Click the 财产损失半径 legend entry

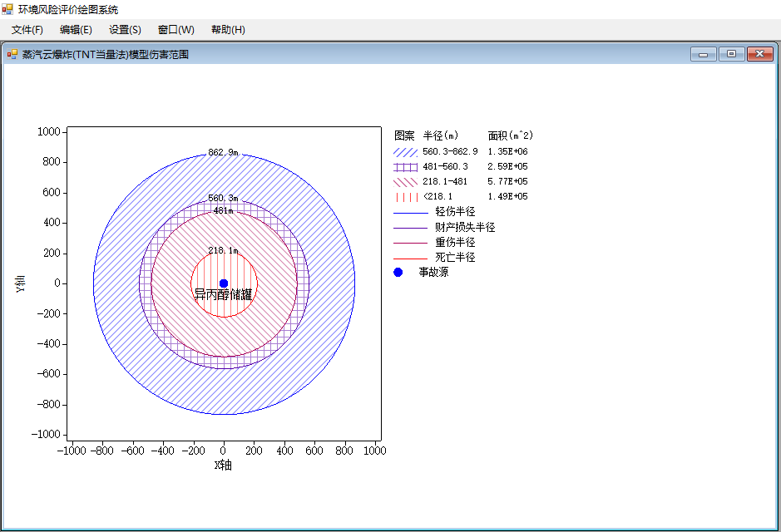pos(465,227)
